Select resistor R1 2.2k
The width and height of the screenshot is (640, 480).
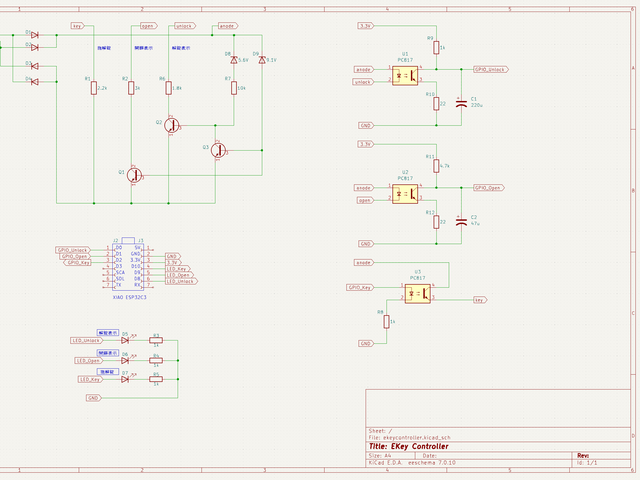[x=93, y=88]
